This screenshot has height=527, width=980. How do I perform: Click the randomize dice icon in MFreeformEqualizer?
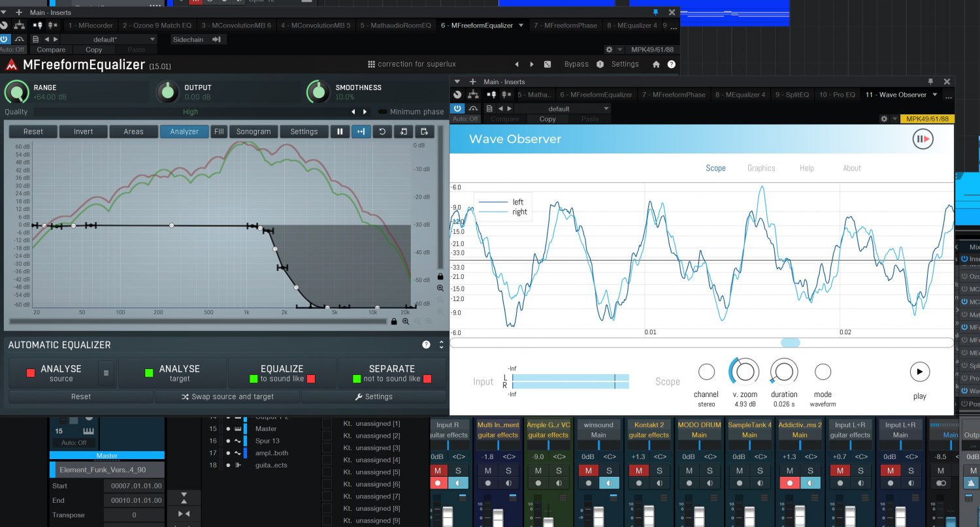(547, 64)
